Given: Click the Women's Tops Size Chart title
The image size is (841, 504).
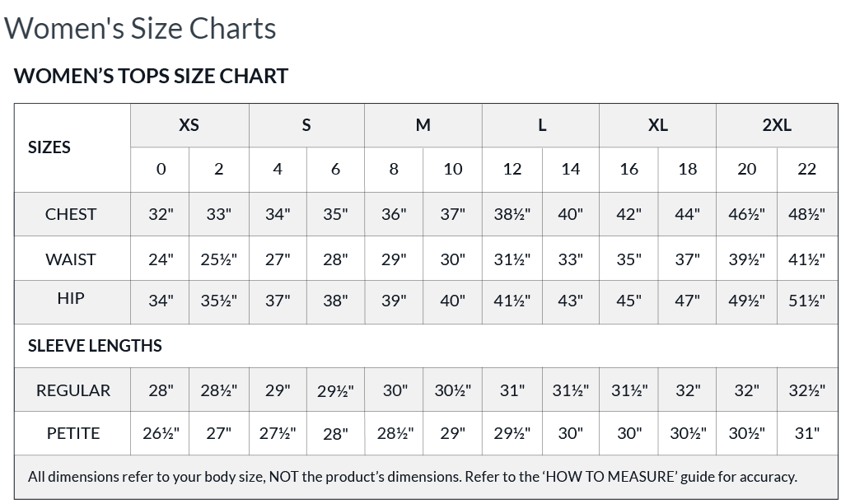Looking at the screenshot, I should click(151, 76).
